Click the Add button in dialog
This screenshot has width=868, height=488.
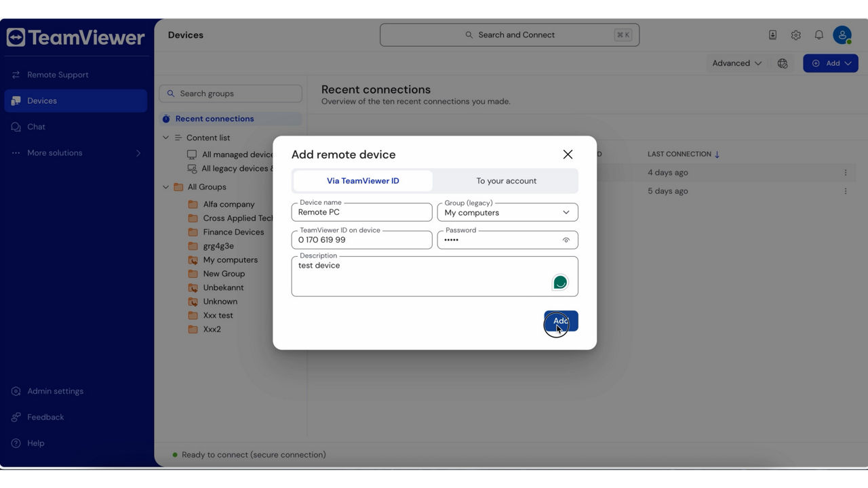(x=561, y=321)
